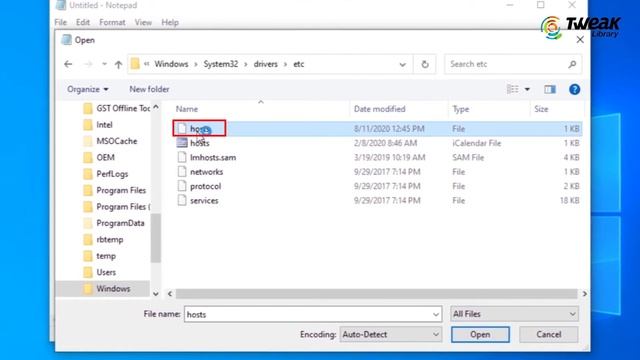
Task: Sort by Date modified column
Action: coord(380,109)
